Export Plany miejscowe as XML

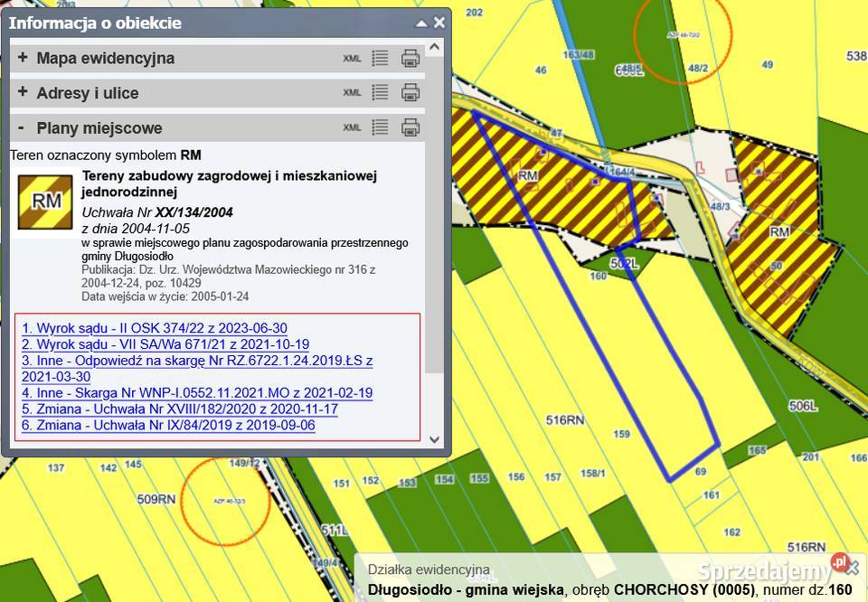(352, 127)
